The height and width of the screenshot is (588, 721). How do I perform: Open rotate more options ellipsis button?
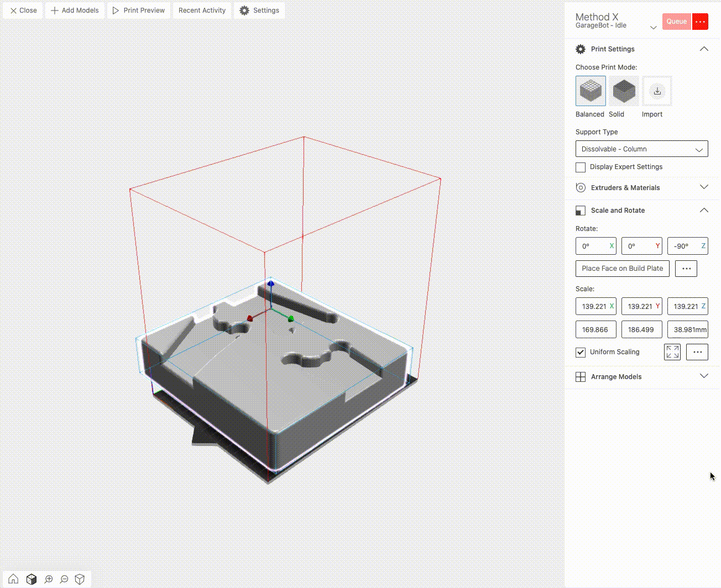(686, 269)
